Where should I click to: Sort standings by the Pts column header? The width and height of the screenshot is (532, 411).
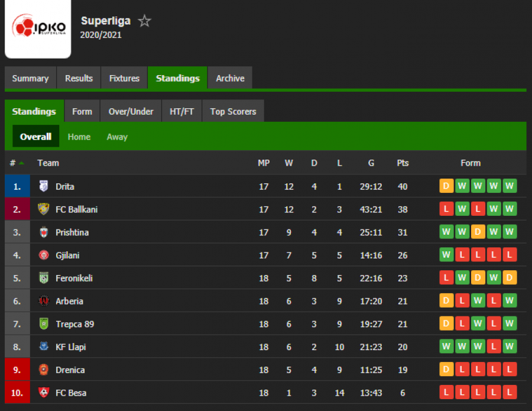(x=403, y=163)
